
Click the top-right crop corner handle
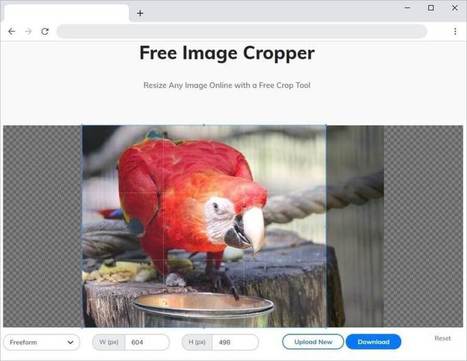point(326,125)
